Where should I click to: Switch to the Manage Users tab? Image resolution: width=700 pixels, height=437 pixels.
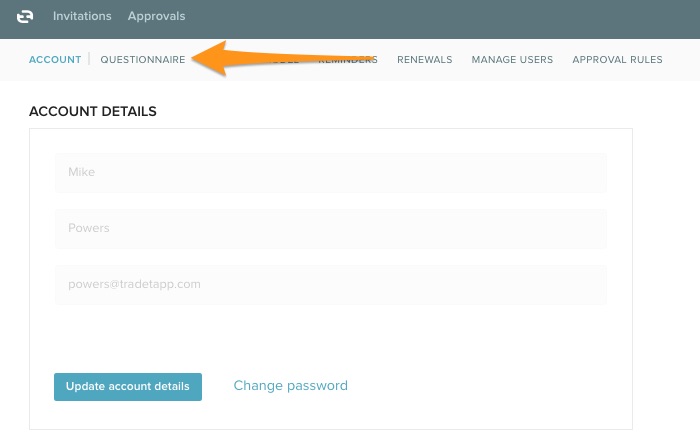[512, 60]
